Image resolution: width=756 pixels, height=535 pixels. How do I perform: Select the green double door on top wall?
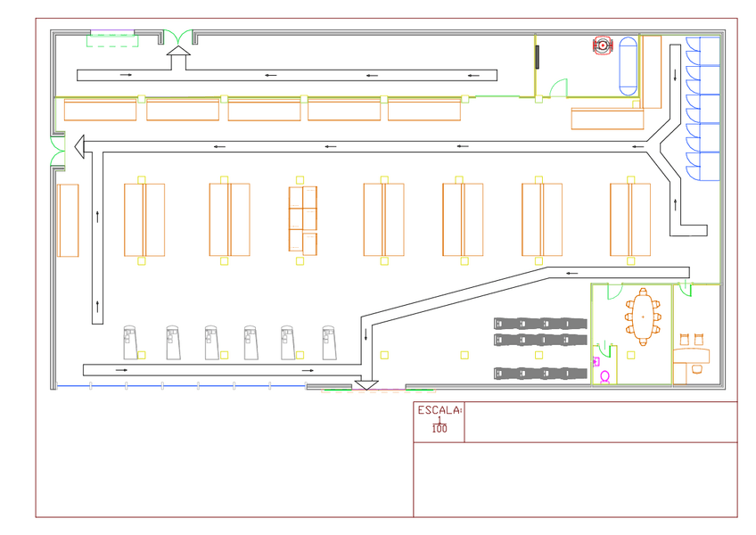(x=178, y=37)
